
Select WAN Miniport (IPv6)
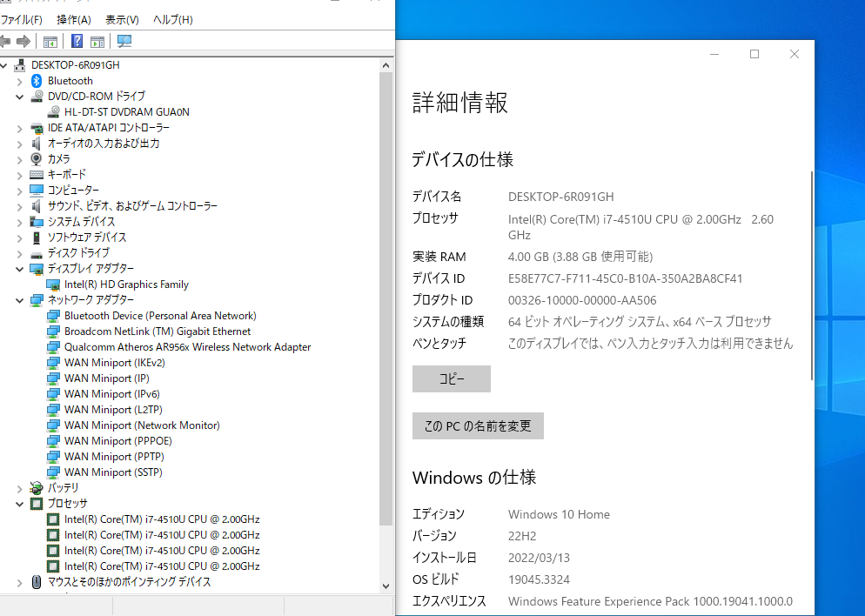(112, 394)
